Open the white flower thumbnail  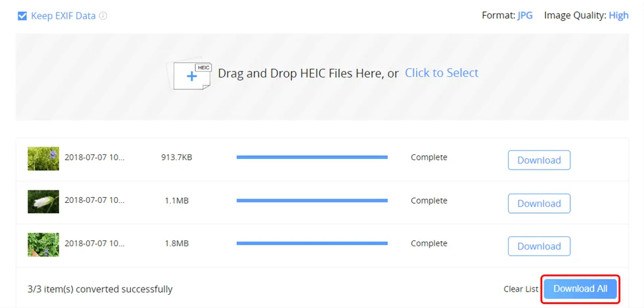tap(43, 201)
